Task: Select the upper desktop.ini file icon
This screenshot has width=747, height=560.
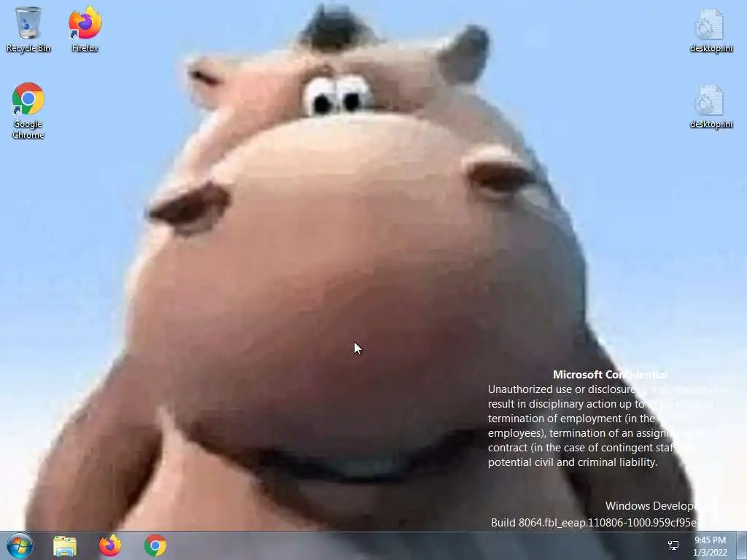Action: tap(711, 31)
